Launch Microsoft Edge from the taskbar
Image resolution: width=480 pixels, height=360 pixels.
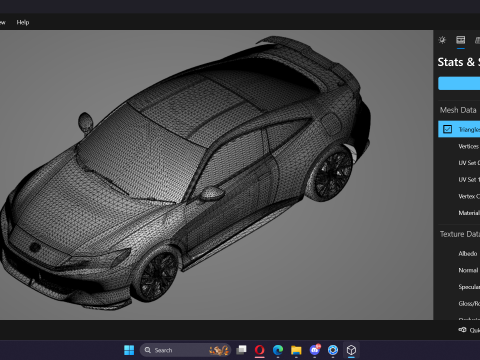point(278,350)
